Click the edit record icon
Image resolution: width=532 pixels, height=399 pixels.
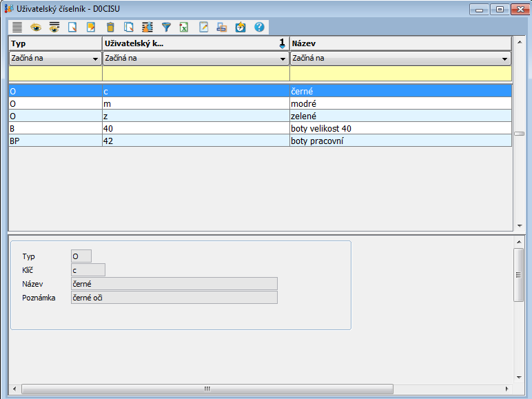click(x=91, y=28)
